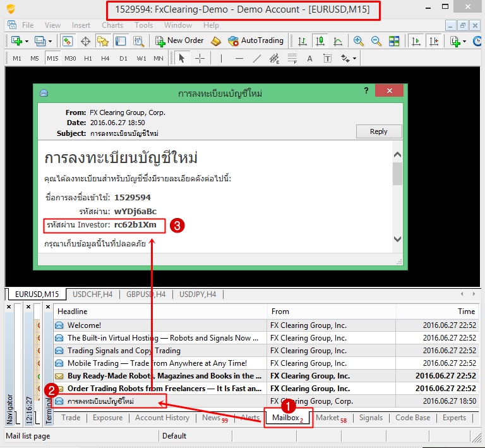The width and height of the screenshot is (485, 448).
Task: Switch to the USDJPY,H4 chart tab
Action: coord(198,294)
